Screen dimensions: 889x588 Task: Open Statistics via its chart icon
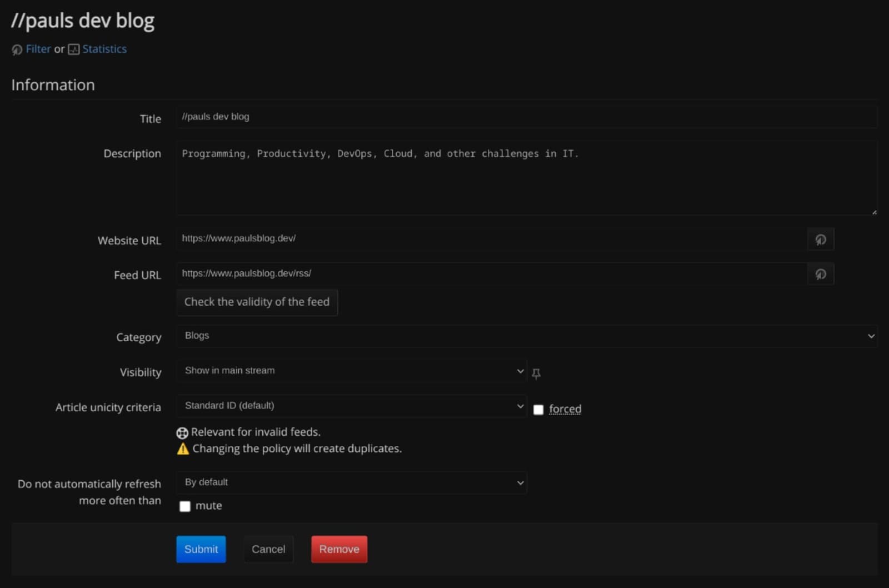pos(73,49)
